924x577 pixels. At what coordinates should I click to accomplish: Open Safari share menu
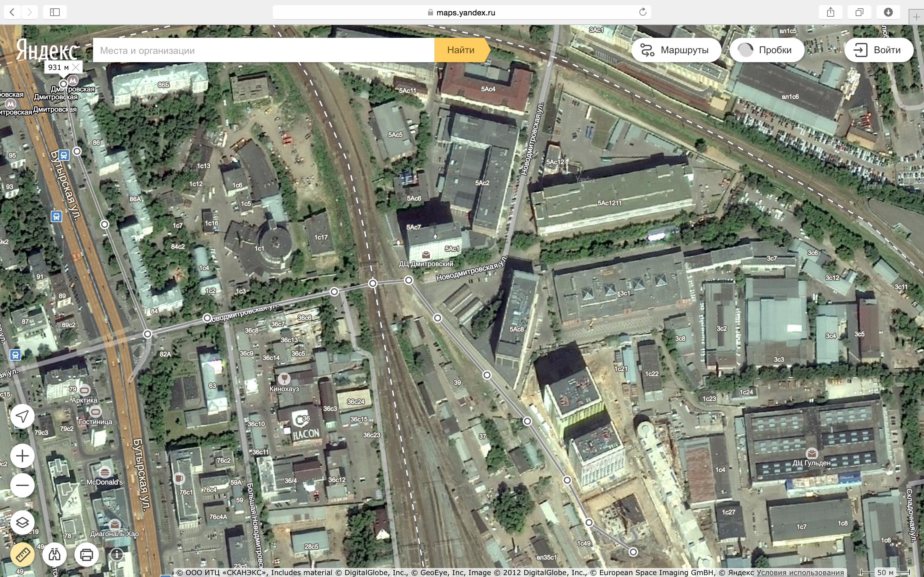click(830, 12)
